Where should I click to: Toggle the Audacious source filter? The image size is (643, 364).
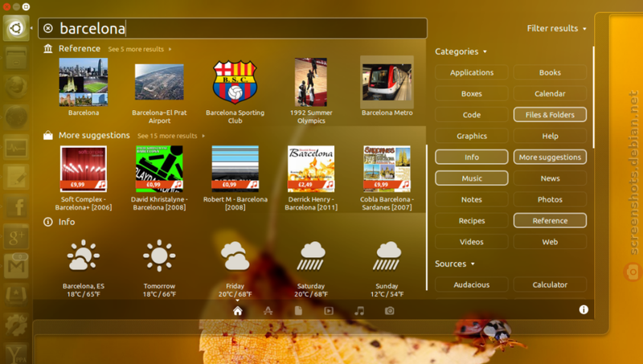tap(472, 284)
